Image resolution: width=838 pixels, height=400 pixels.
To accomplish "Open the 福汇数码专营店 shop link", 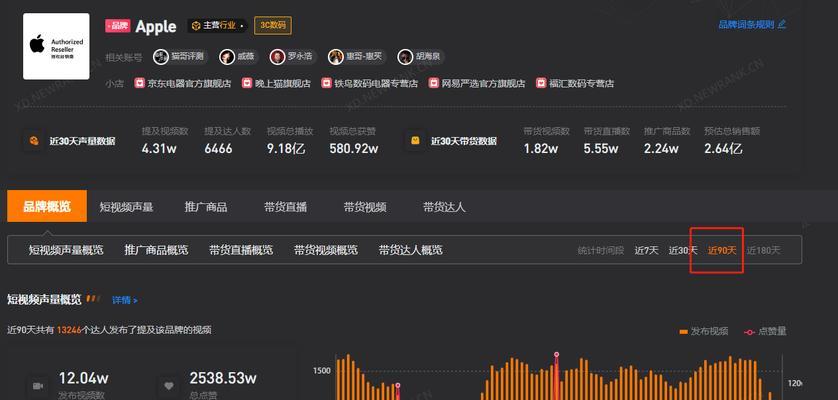I will 581,83.
